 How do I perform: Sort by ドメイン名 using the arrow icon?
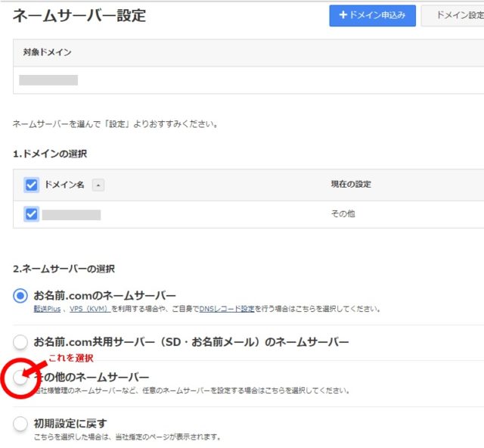(x=98, y=185)
